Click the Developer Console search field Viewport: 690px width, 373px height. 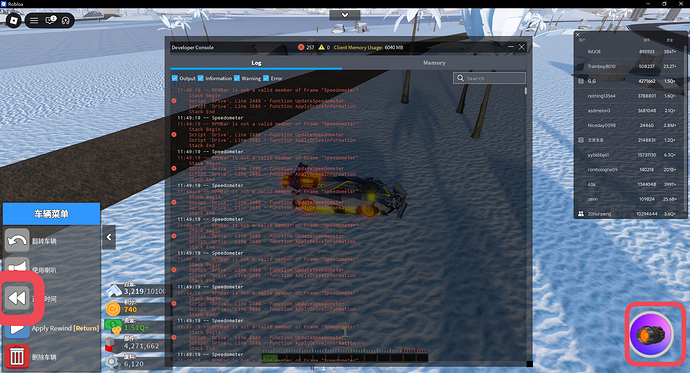pos(489,78)
